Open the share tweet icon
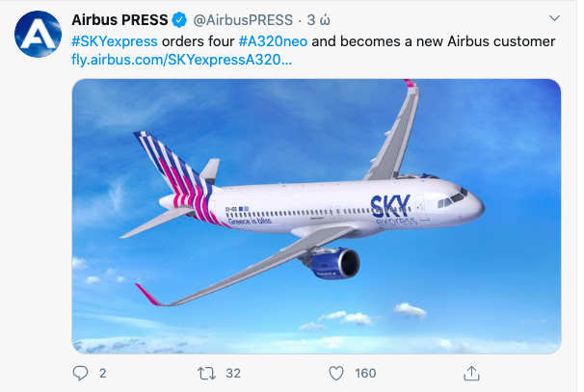The height and width of the screenshot is (392, 584). (471, 373)
